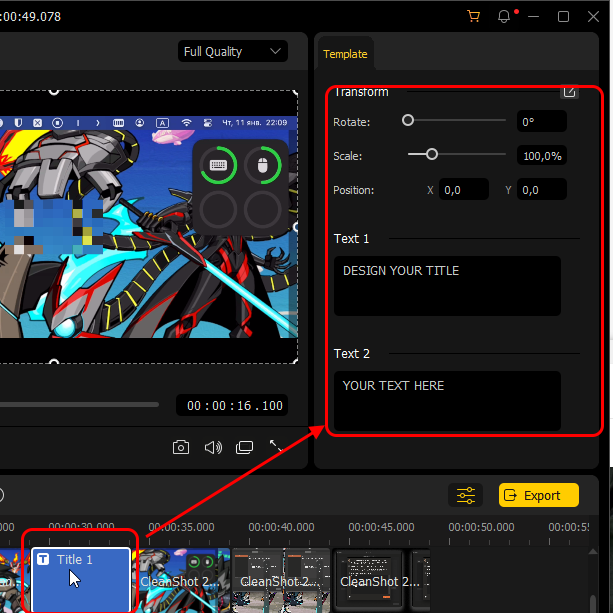
Task: Click the Export button
Action: click(x=539, y=495)
